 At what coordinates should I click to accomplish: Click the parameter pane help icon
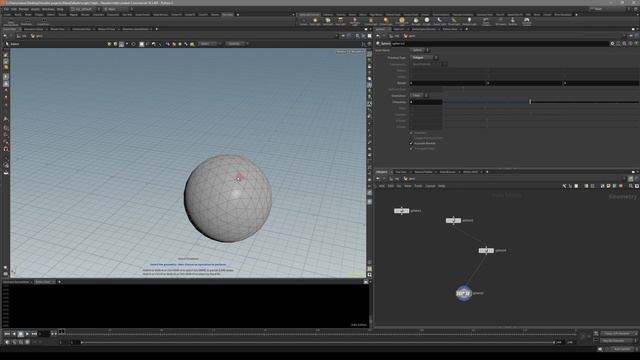(636, 43)
